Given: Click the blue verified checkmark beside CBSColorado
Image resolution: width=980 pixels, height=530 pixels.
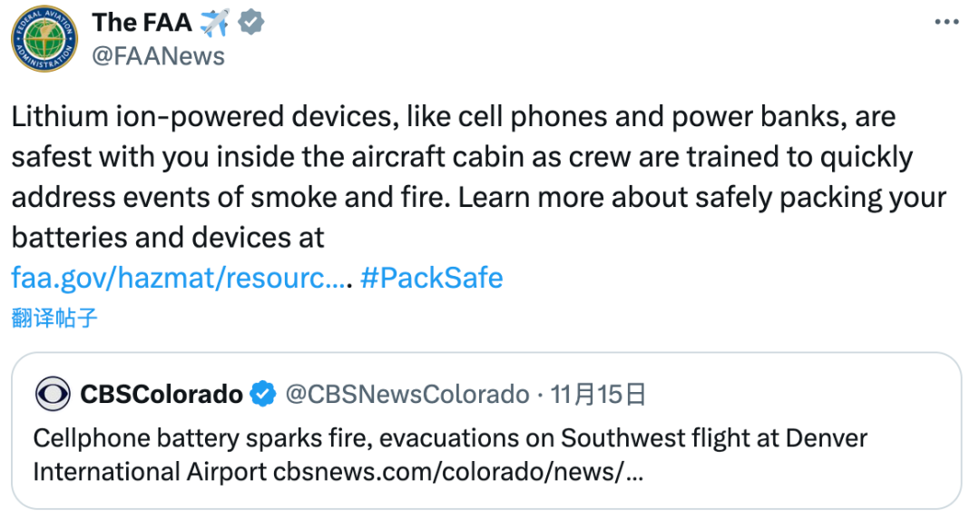Looking at the screenshot, I should click(x=262, y=395).
